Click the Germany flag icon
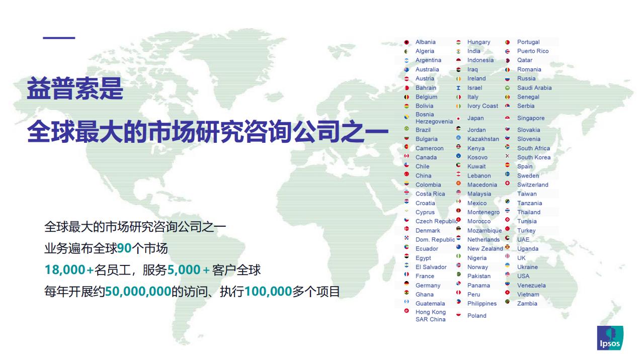 [x=407, y=285]
